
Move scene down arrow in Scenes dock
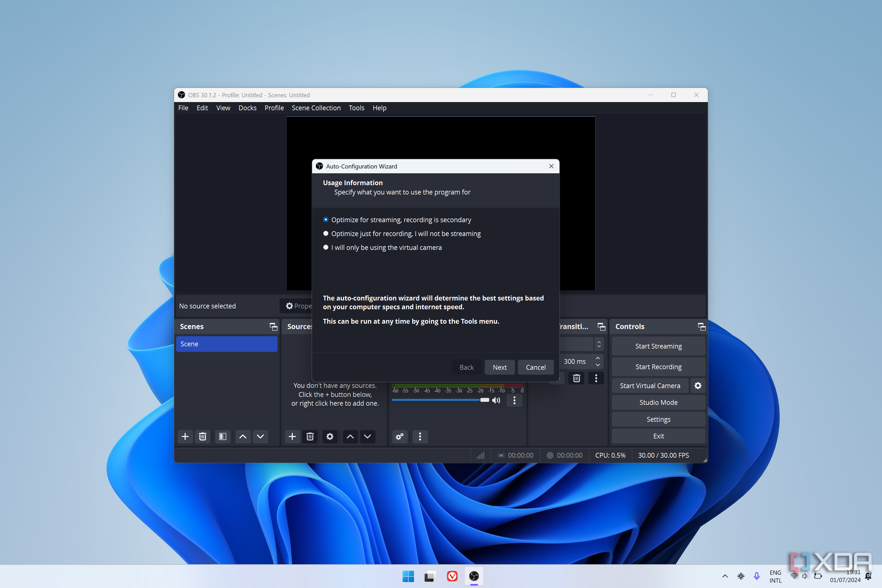click(260, 436)
